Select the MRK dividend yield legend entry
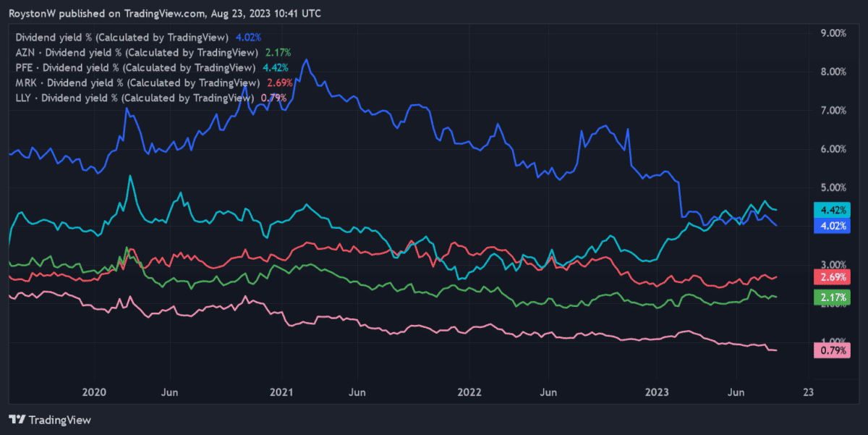Viewport: 868px width, 435px height. click(136, 83)
